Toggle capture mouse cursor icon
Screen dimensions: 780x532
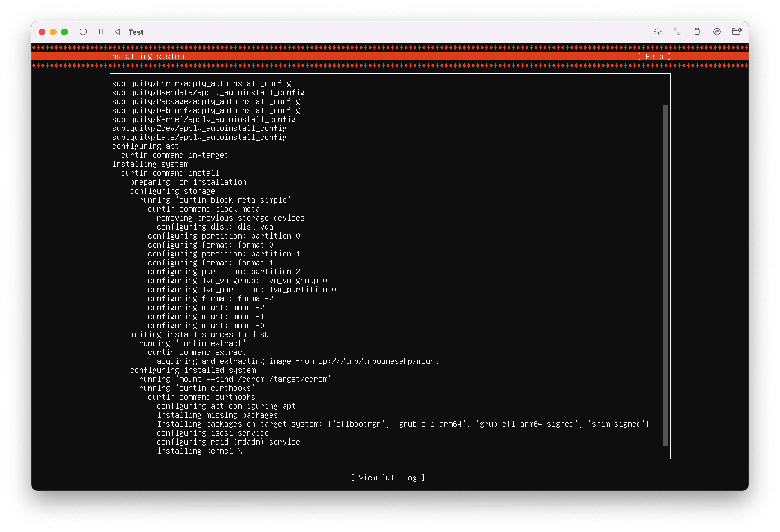click(x=658, y=32)
